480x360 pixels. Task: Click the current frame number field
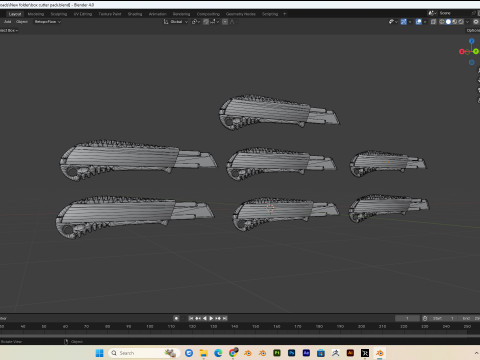tap(407, 318)
